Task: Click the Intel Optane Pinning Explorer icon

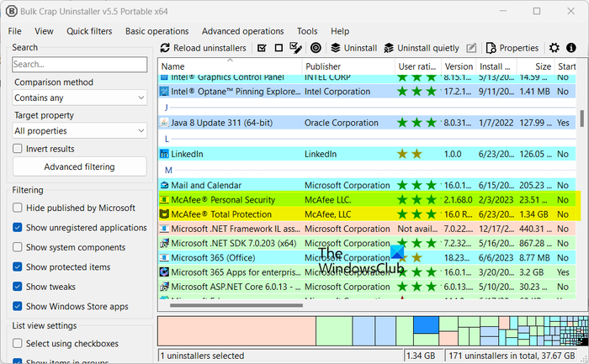Action: point(164,91)
